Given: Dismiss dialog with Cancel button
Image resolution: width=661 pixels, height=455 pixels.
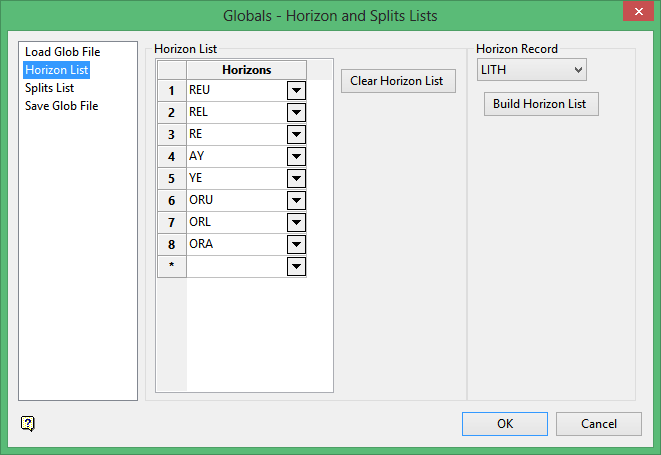Looking at the screenshot, I should pos(599,424).
